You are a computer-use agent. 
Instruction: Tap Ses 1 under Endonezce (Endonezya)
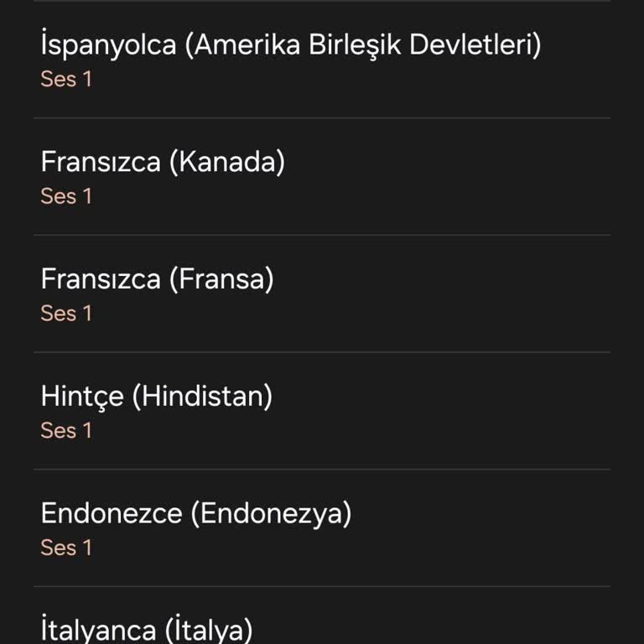click(66, 547)
